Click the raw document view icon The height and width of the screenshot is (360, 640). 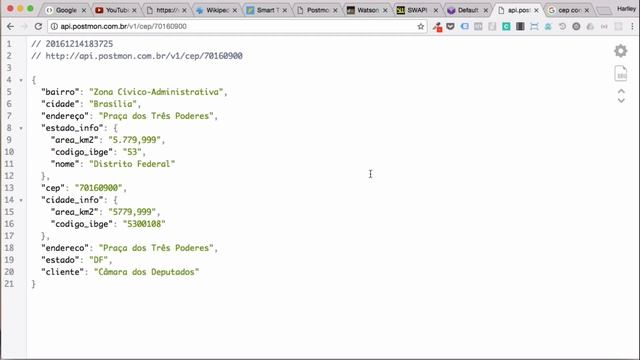click(621, 73)
